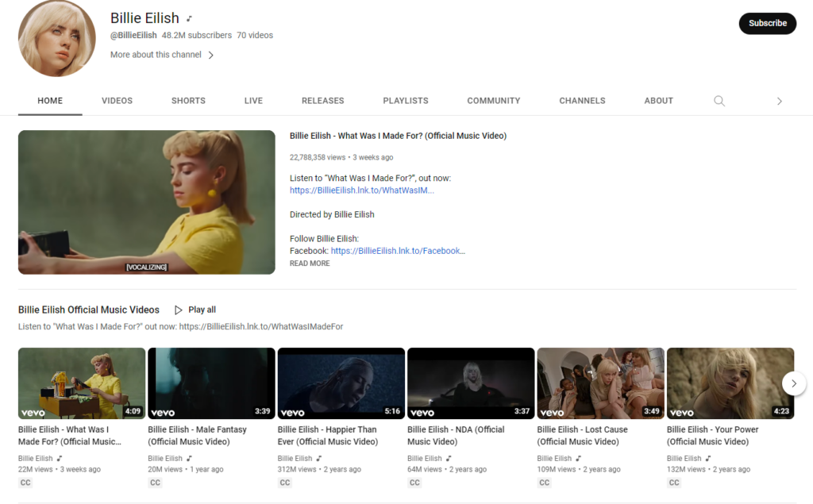Click Happier Than Ever video title
This screenshot has height=504, width=813.
coord(328,436)
